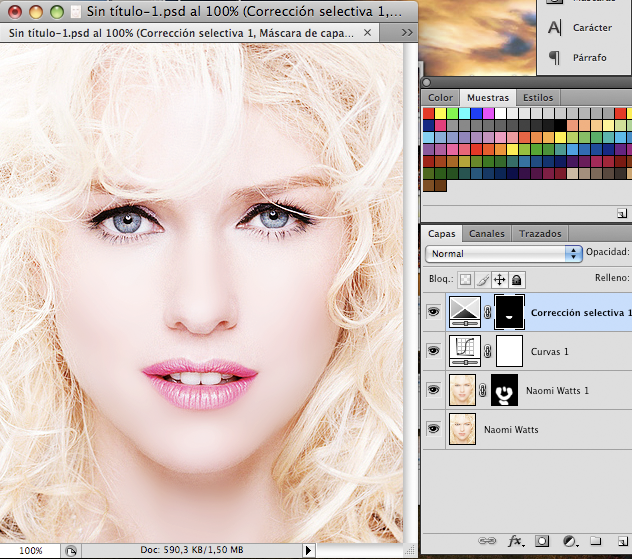
Task: Expand document tabs overflow arrows
Action: [x=407, y=33]
